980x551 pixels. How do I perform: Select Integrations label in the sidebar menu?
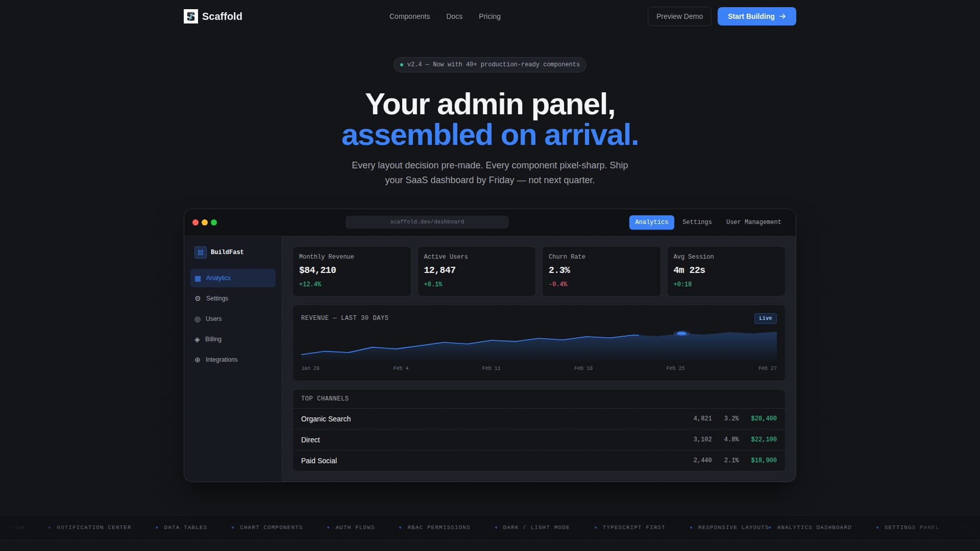click(222, 360)
